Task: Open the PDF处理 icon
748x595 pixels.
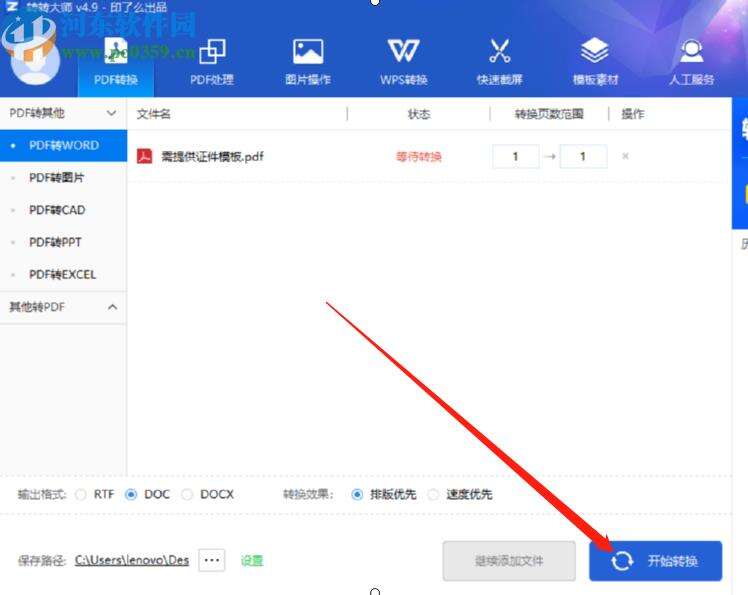Action: pyautogui.click(x=212, y=52)
